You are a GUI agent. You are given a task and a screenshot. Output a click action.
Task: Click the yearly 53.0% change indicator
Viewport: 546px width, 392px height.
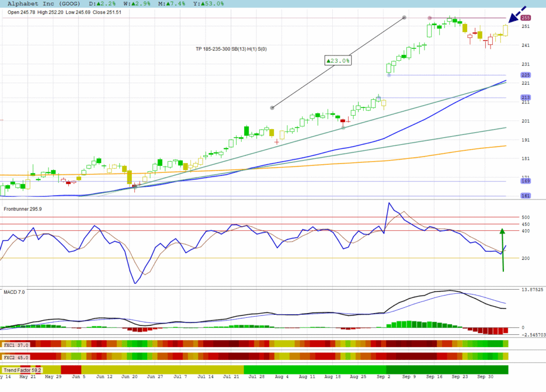point(210,3)
